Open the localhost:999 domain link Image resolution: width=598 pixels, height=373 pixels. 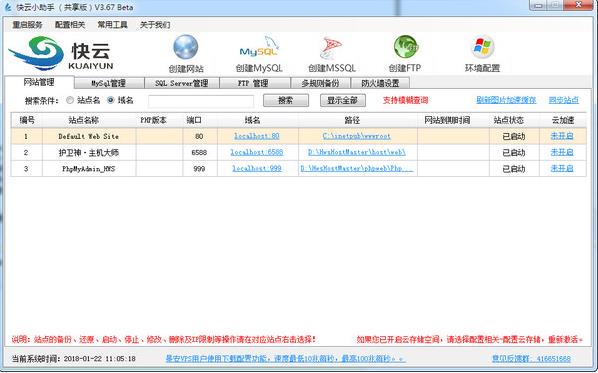(x=257, y=168)
